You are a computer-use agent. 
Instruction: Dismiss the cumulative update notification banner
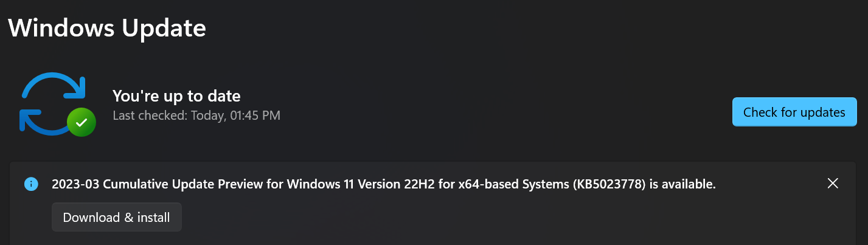click(x=833, y=184)
